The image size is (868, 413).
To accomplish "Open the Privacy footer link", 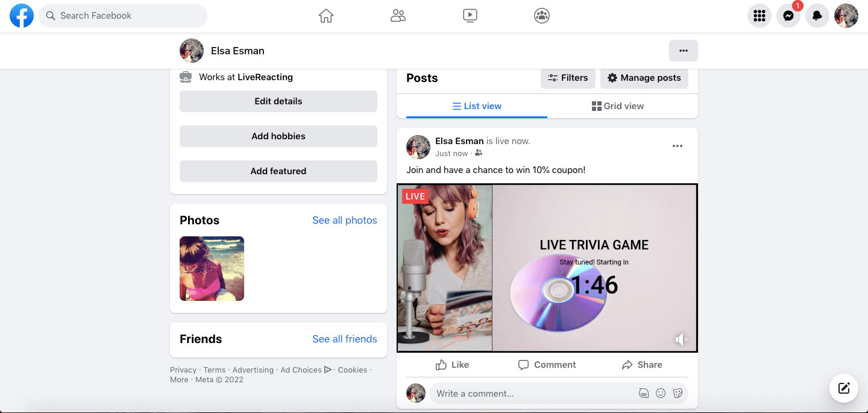I will pos(183,370).
